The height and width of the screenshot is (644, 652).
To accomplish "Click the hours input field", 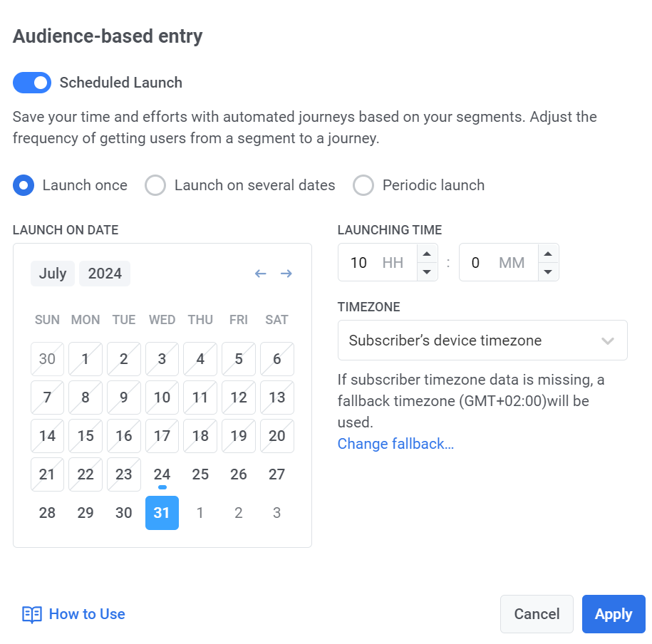I will click(x=378, y=262).
